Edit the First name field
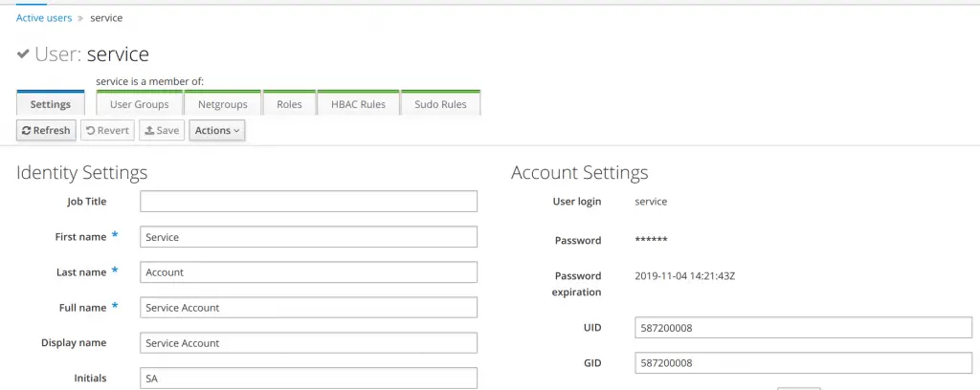980x390 pixels. pyautogui.click(x=309, y=237)
